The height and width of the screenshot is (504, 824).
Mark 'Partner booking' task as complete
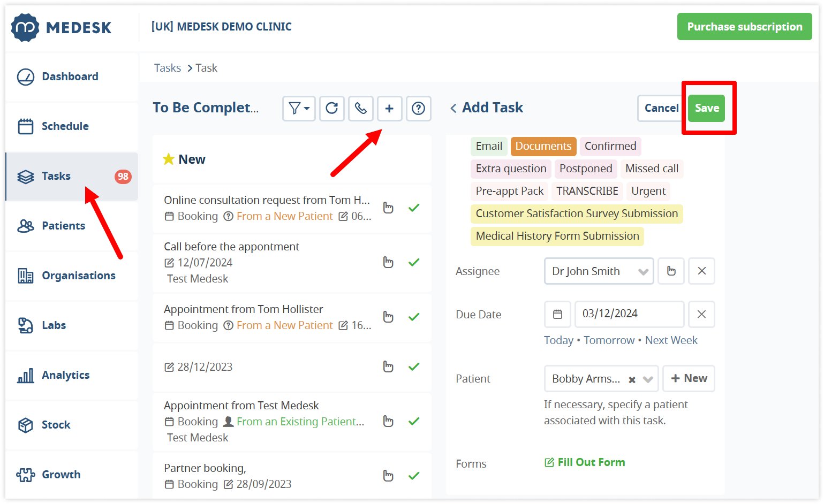pyautogui.click(x=414, y=476)
